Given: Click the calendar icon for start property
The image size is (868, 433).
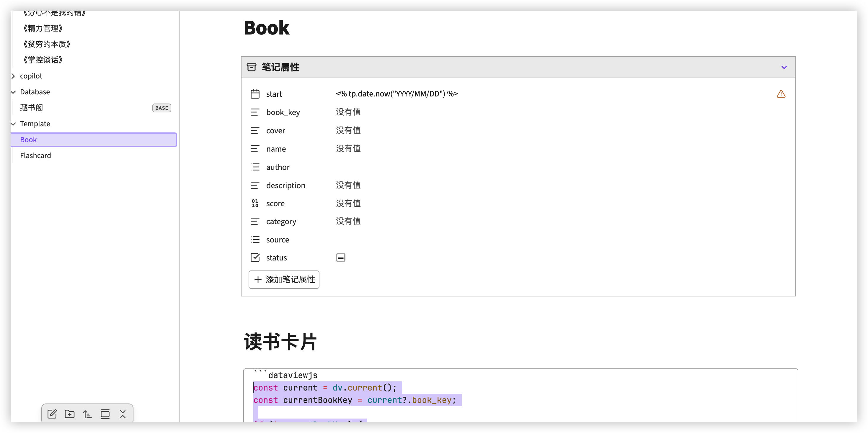Looking at the screenshot, I should tap(255, 94).
